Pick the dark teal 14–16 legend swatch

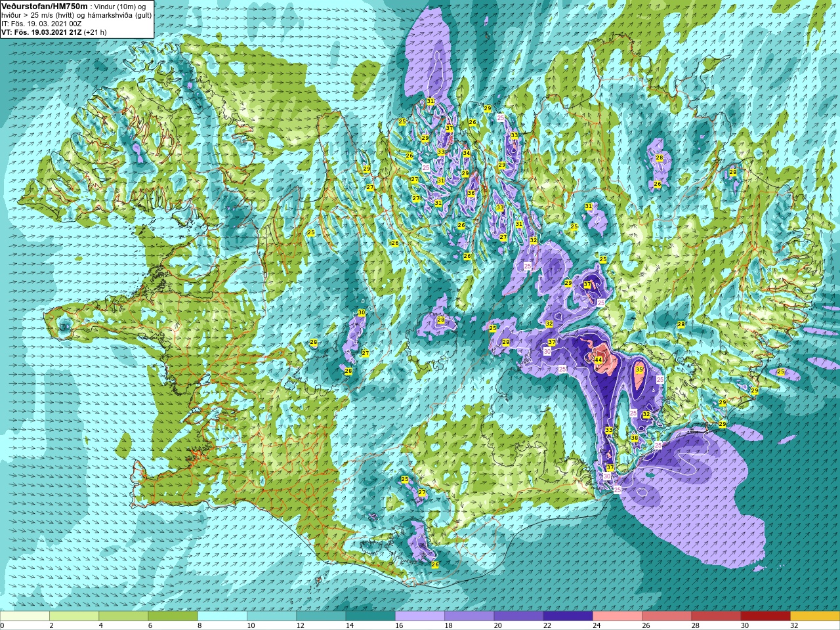coord(370,616)
